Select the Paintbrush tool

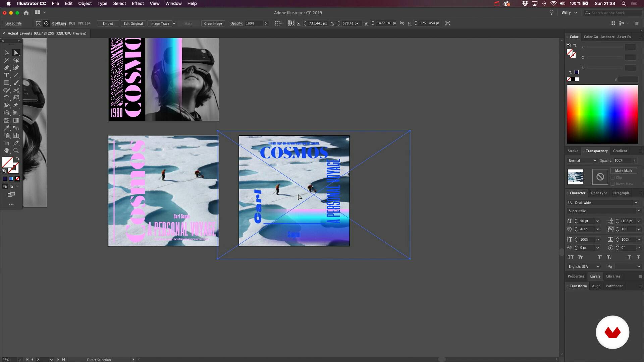pos(16,83)
